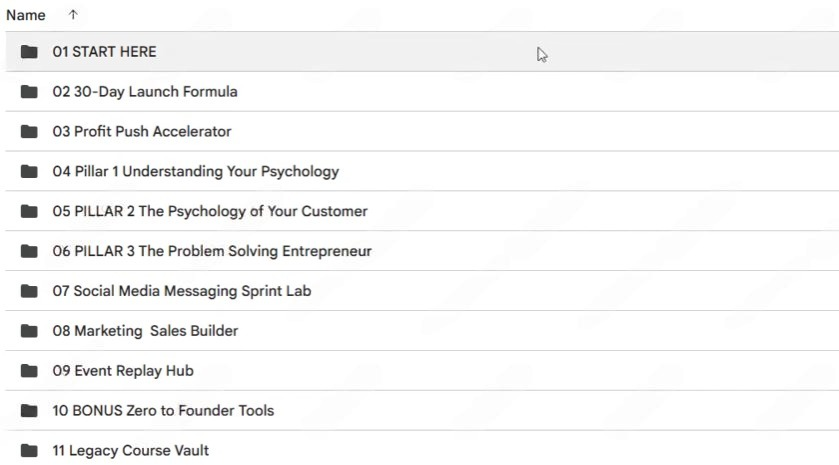839x465 pixels.
Task: Select 05 PILLAR 2 Psychology of Your Customer name
Action: 209,212
